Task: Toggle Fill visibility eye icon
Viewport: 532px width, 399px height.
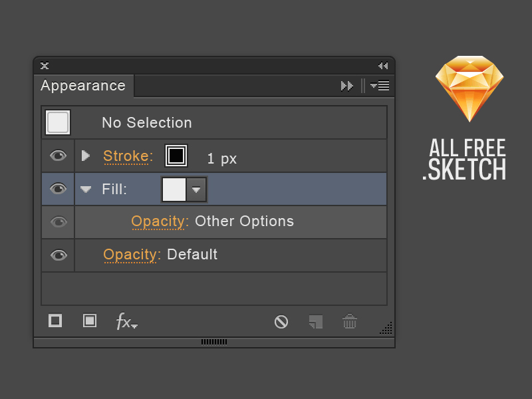Action: click(58, 189)
